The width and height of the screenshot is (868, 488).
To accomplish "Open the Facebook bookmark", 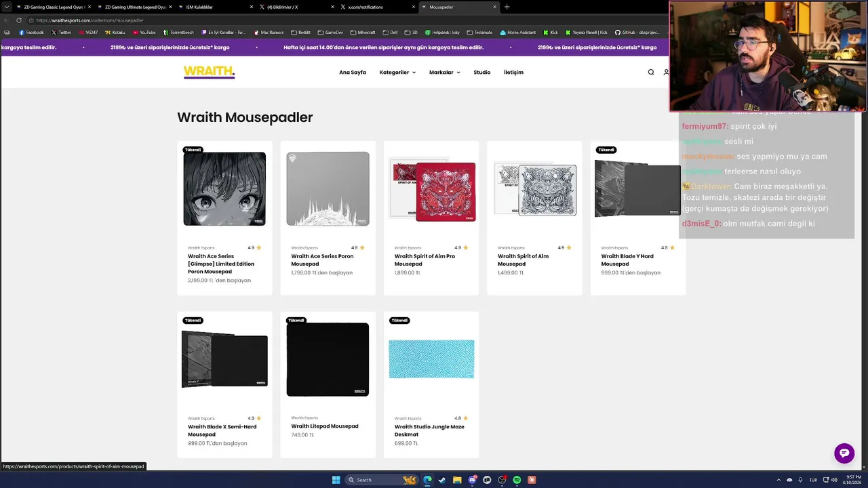I will pyautogui.click(x=31, y=32).
